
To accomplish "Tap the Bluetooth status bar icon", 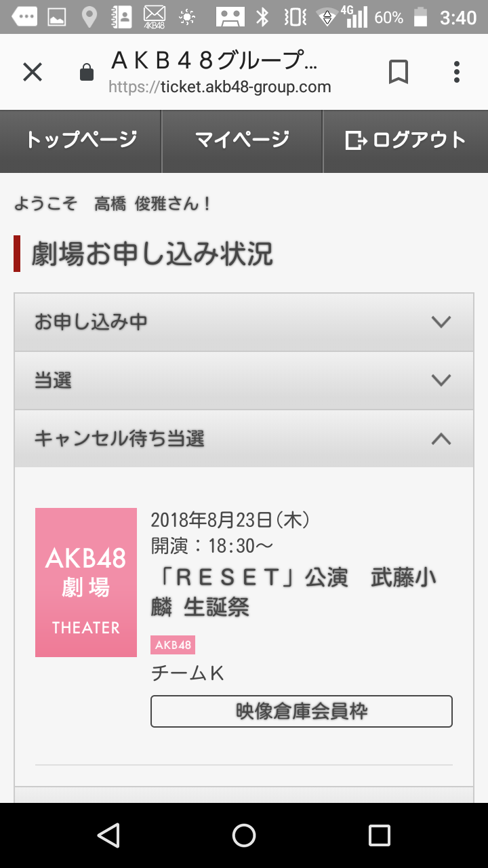I will point(262,17).
